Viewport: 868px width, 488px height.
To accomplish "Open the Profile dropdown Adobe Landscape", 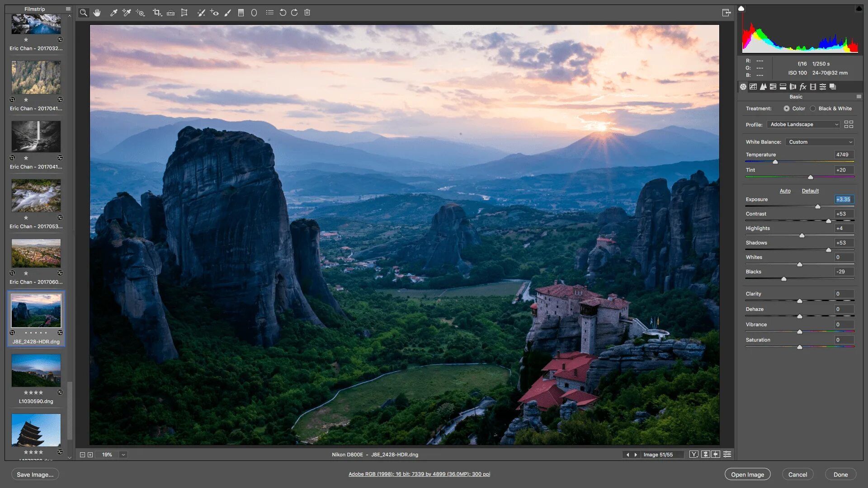I will 804,124.
